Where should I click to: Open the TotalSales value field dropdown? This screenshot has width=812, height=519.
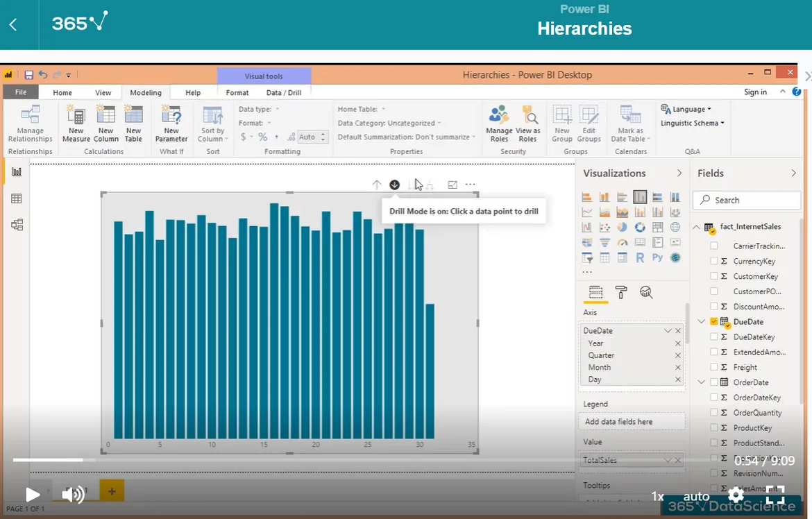click(x=668, y=460)
